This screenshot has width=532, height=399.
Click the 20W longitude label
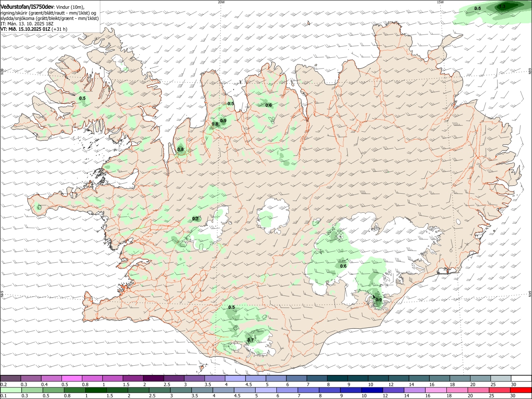[221, 2]
